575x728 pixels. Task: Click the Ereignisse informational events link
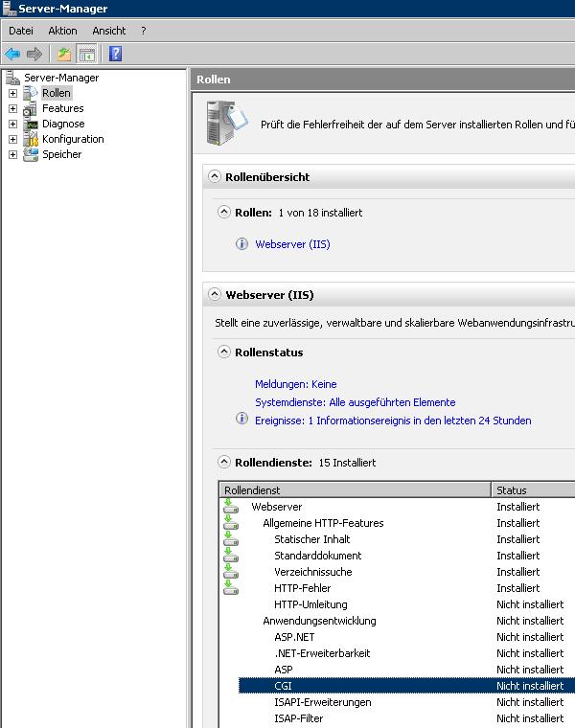coord(392,421)
